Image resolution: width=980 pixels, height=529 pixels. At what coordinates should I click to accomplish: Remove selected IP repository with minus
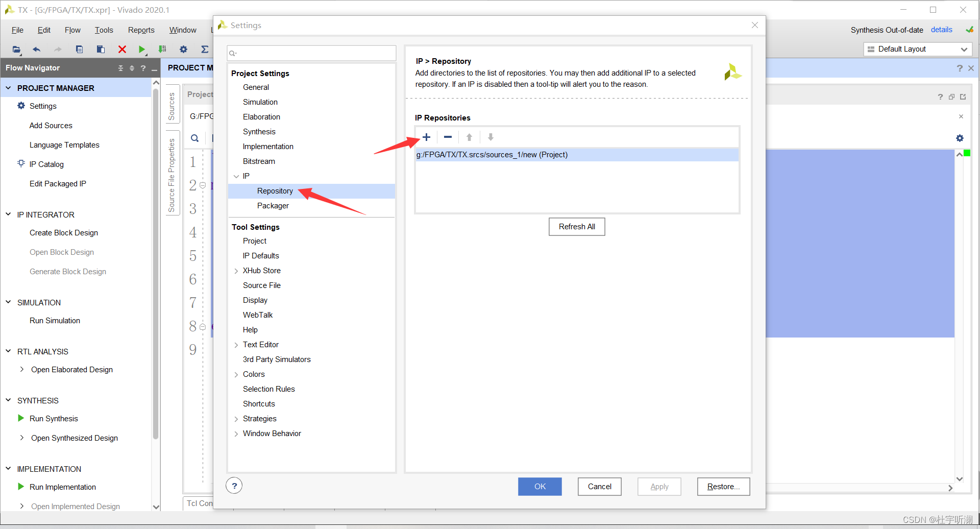448,137
